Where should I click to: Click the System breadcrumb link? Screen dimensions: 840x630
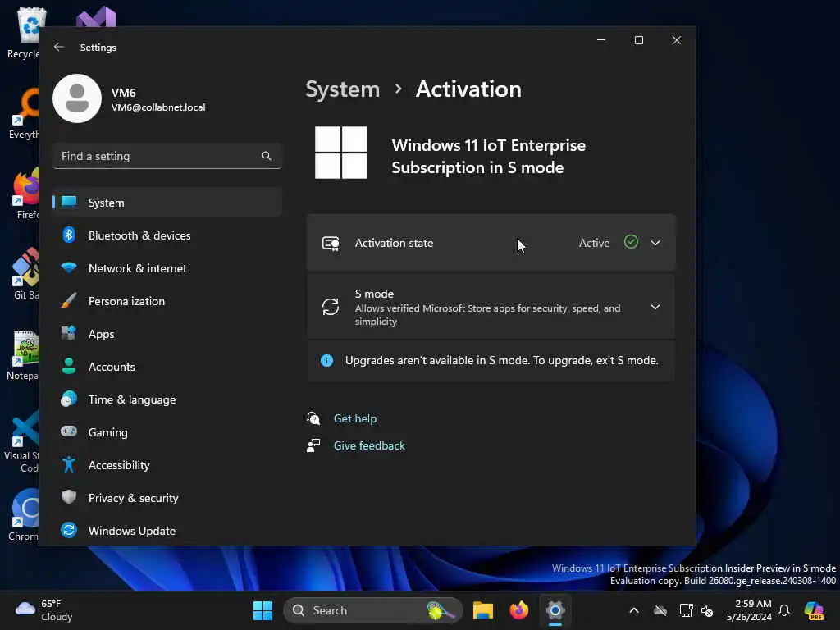(342, 89)
